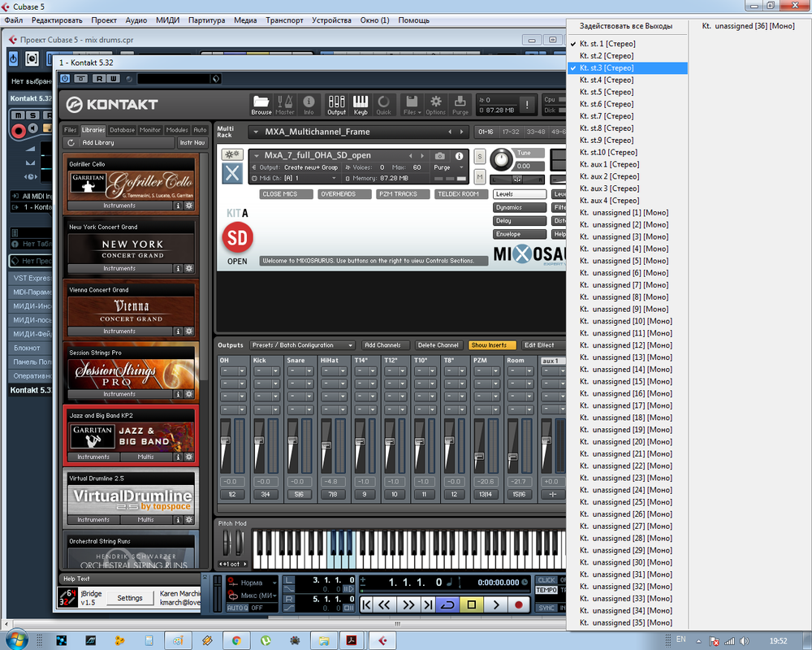Click the Info icon in Kontakt toolbar
The width and height of the screenshot is (812, 650).
tap(309, 105)
